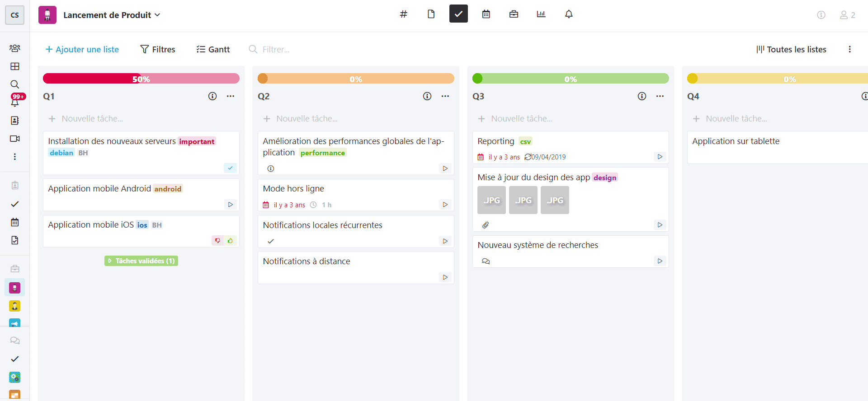This screenshot has height=401, width=868.
Task: Open the grid dashboard sidebar icon
Action: (14, 66)
